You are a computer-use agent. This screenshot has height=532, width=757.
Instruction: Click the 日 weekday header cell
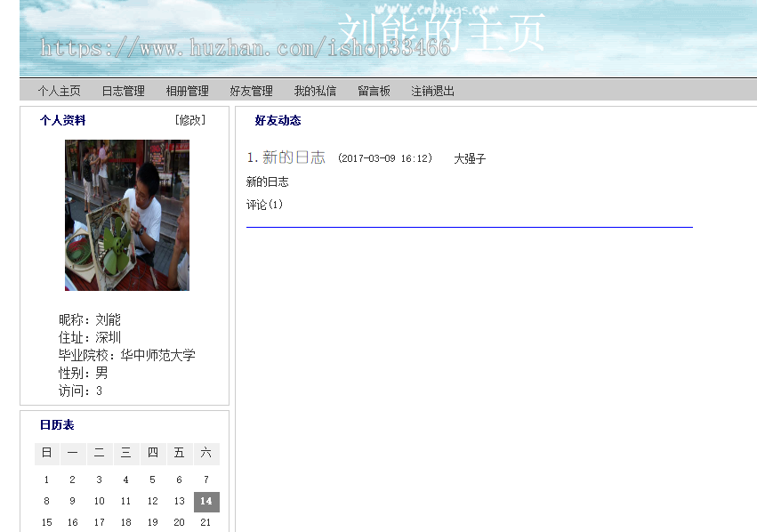(x=47, y=454)
